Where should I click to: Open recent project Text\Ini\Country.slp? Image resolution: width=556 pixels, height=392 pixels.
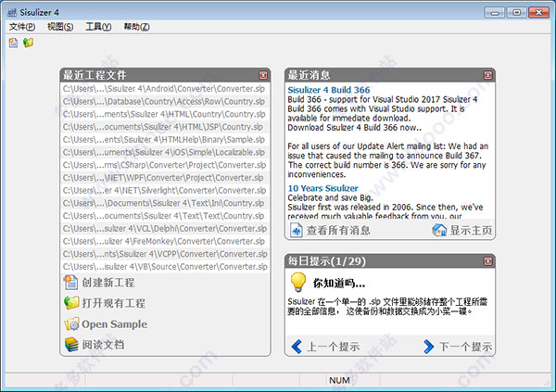pyautogui.click(x=165, y=203)
